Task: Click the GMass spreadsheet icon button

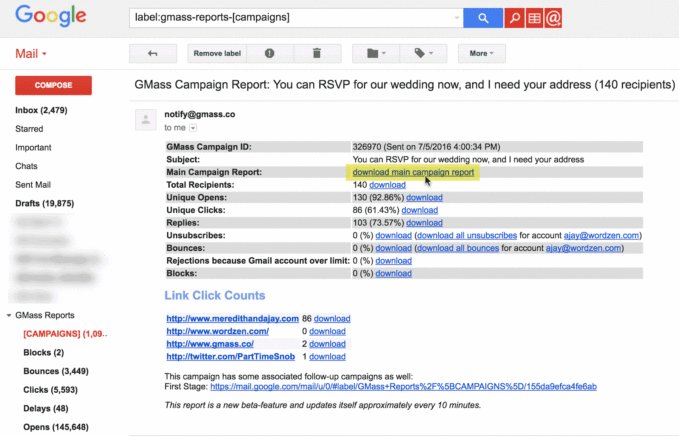Action: tap(534, 18)
